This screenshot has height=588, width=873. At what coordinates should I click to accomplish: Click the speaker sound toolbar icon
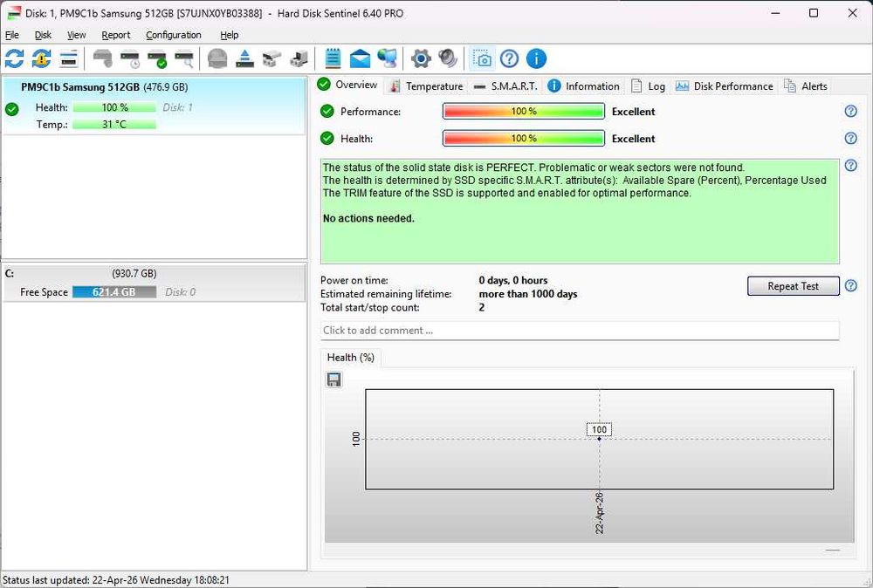[448, 58]
